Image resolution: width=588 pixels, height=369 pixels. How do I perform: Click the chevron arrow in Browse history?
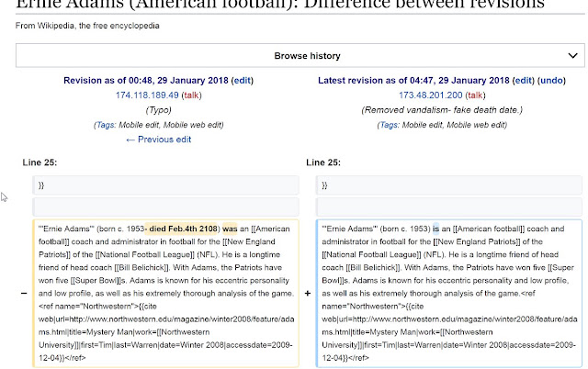point(572,56)
